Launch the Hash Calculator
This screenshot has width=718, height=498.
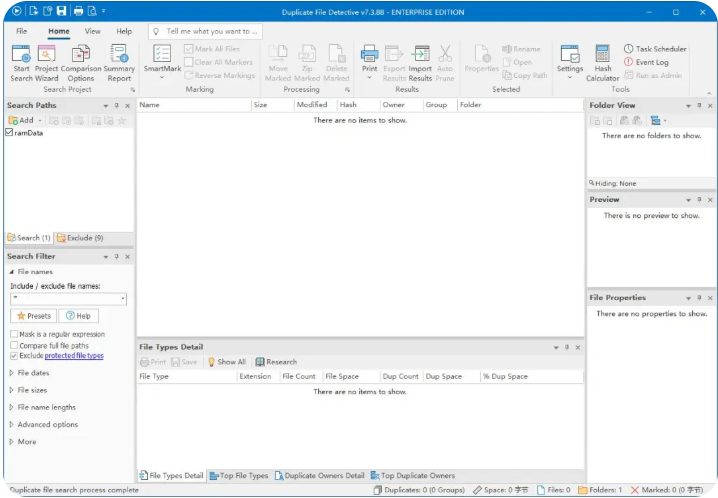pos(603,63)
